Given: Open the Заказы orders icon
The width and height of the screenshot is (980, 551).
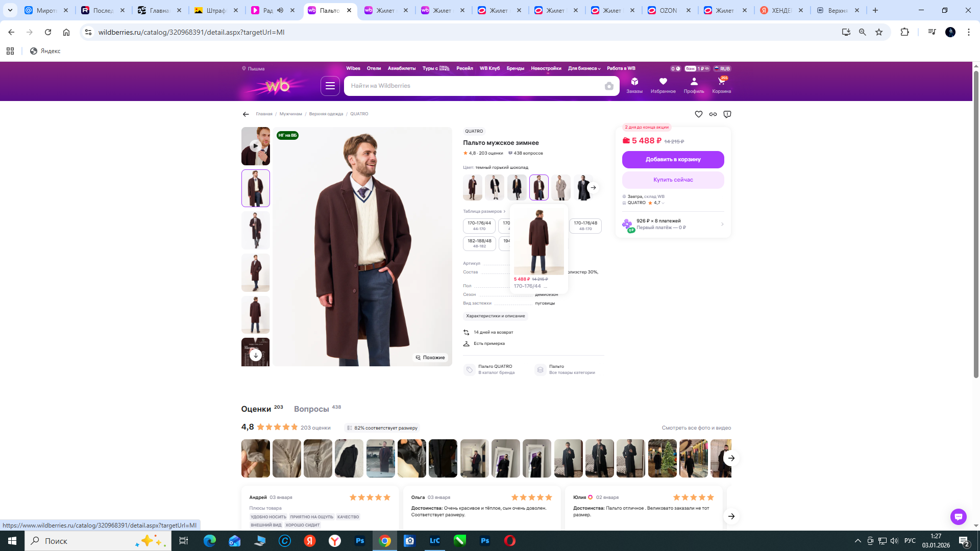Looking at the screenshot, I should 634,85.
